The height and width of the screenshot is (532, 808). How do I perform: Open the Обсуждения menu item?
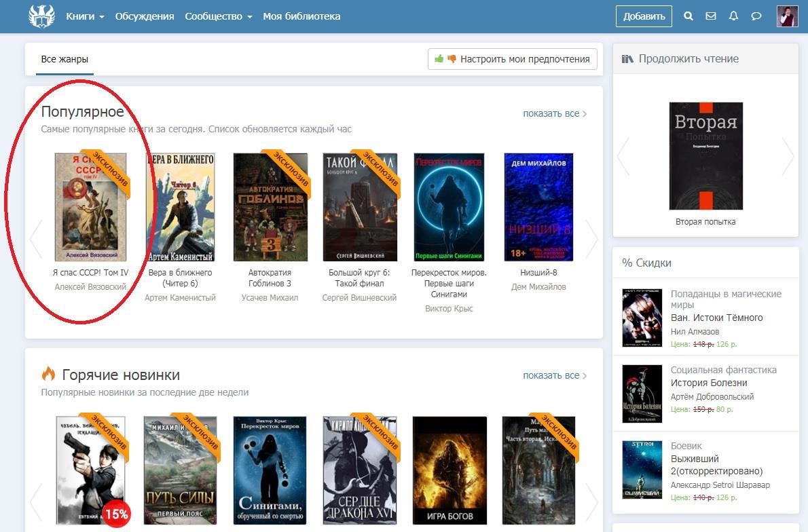click(x=145, y=16)
